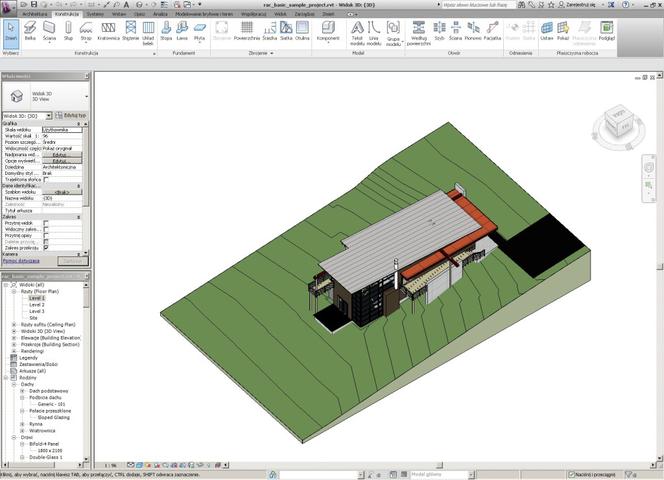Click the ViewCube navigation widget
Screen dimensions: 664x480
point(619,125)
